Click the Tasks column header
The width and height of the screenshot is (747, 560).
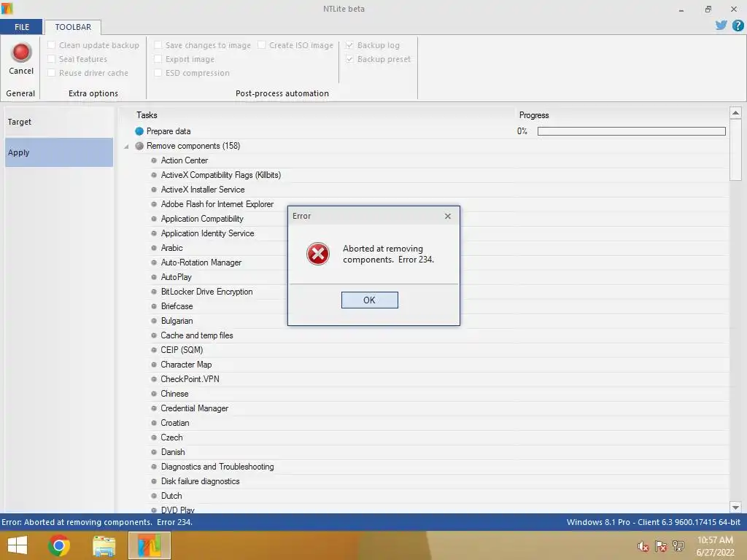click(x=147, y=115)
